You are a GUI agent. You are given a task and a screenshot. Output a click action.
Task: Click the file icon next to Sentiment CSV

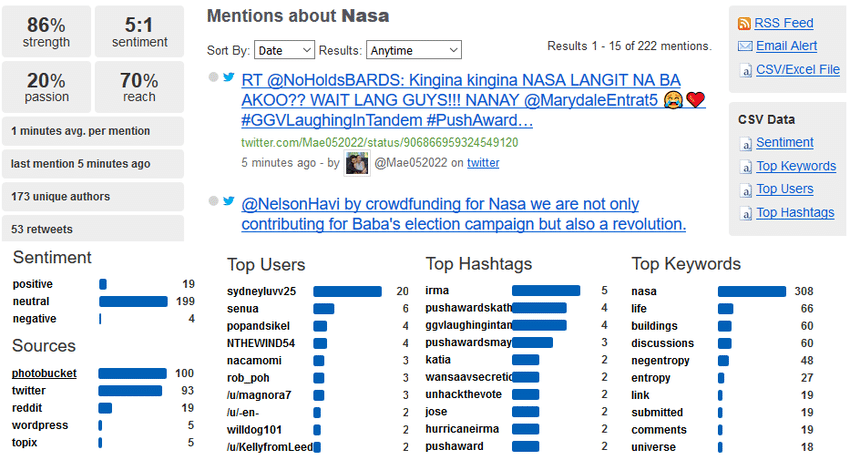746,143
